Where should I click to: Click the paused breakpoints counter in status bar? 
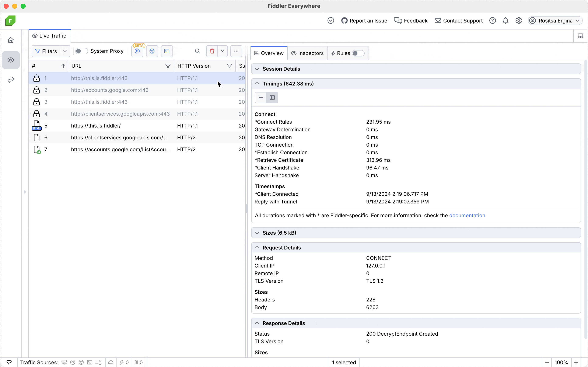(x=139, y=362)
